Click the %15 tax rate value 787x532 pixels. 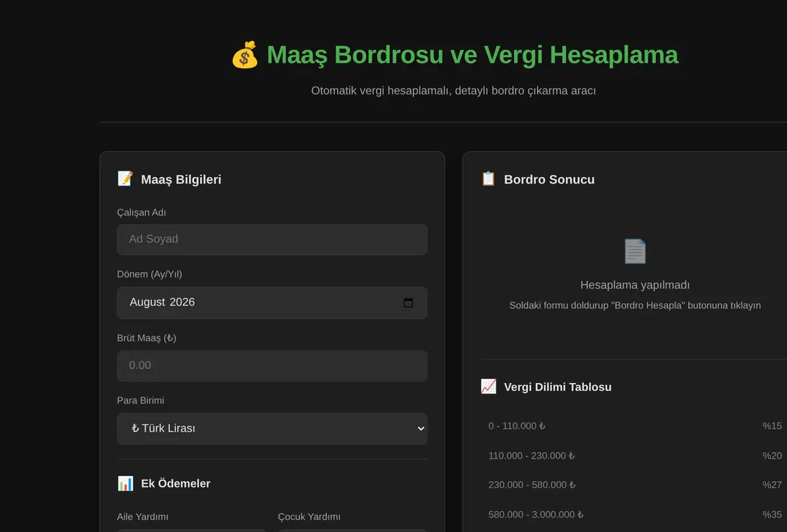[x=772, y=426]
